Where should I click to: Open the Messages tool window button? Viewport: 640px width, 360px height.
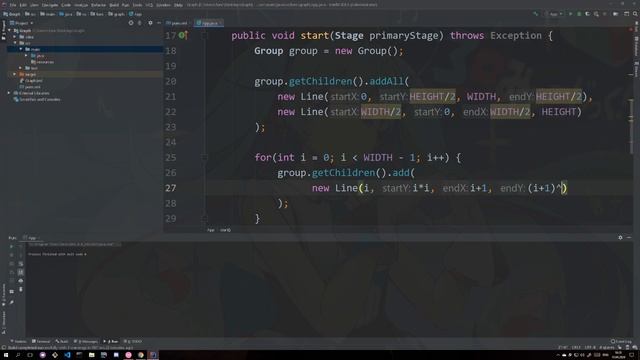[x=86, y=341]
